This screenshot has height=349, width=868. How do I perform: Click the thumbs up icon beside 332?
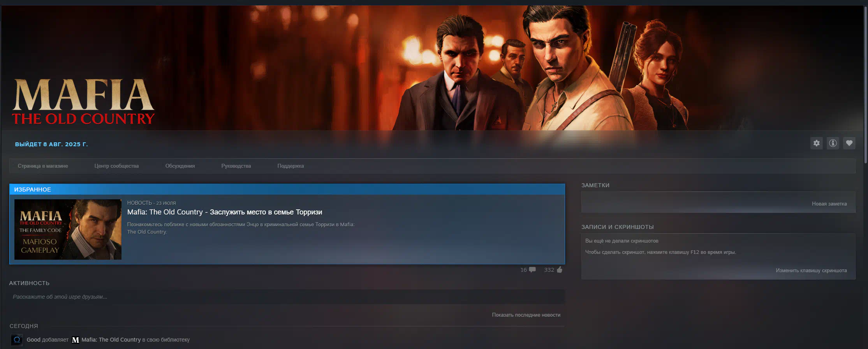click(x=560, y=269)
